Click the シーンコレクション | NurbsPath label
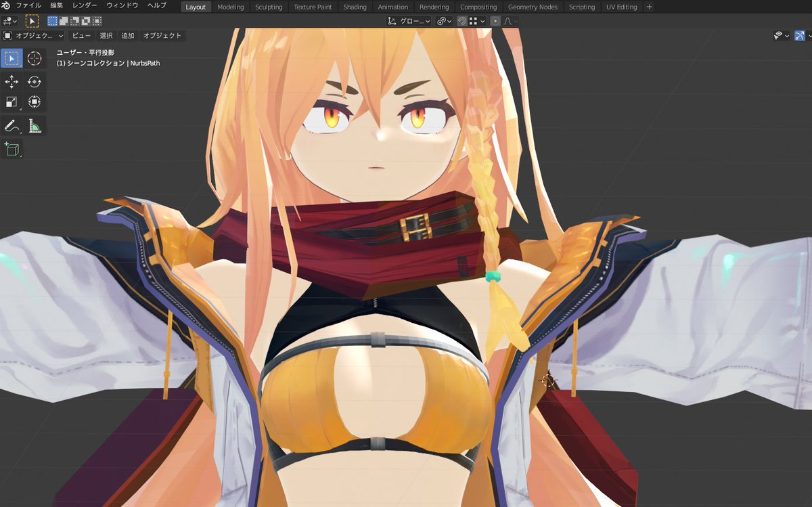This screenshot has height=507, width=812. click(113, 63)
